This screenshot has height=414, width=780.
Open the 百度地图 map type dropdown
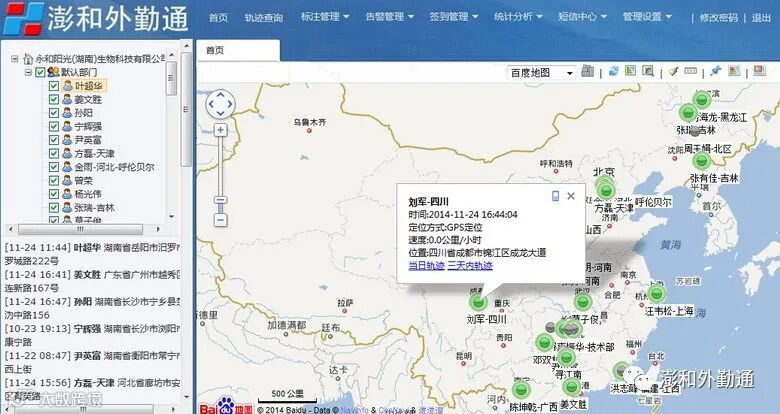tap(541, 73)
